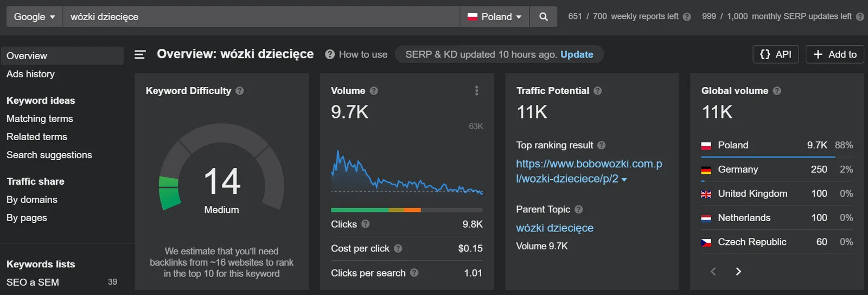Toggle the hamburger sidebar menu icon
Viewport: 868px width, 295px height.
tap(140, 54)
